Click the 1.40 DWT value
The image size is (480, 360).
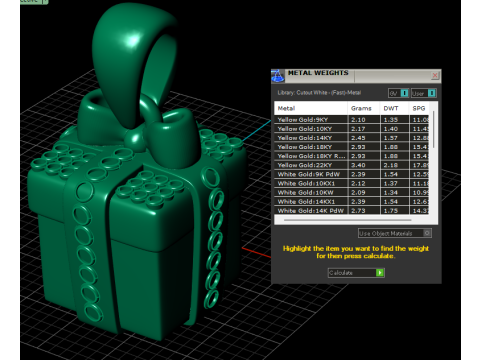390,129
